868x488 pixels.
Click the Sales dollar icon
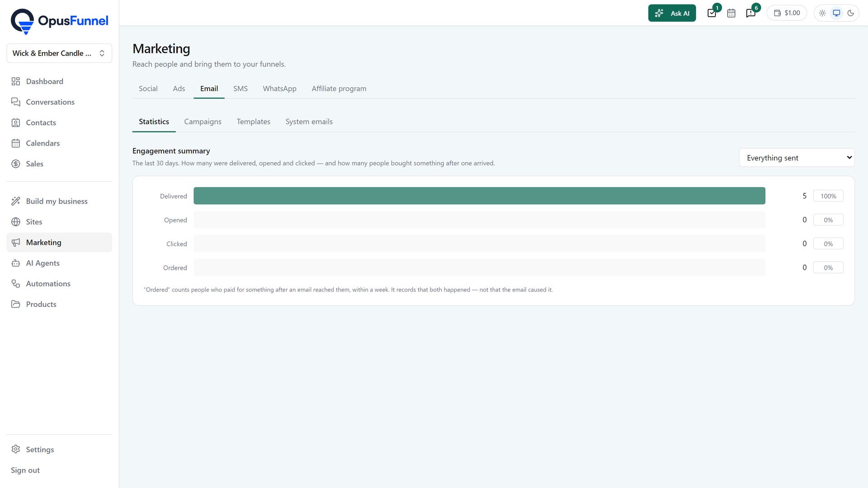click(x=16, y=164)
